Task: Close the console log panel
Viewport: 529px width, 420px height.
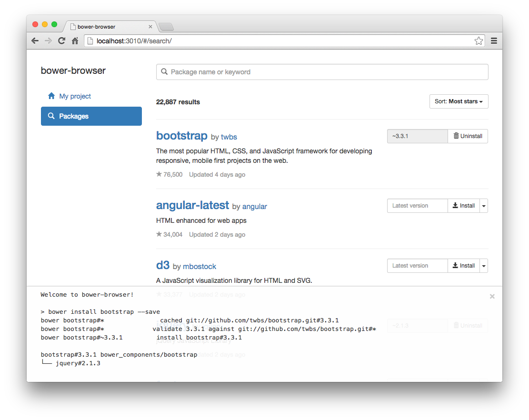Action: pyautogui.click(x=492, y=296)
